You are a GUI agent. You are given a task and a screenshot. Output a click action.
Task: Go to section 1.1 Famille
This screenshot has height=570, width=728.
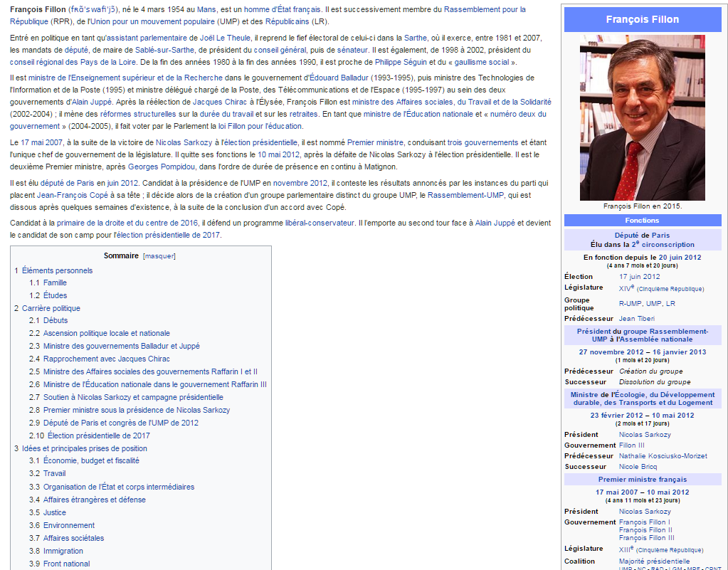coord(55,283)
